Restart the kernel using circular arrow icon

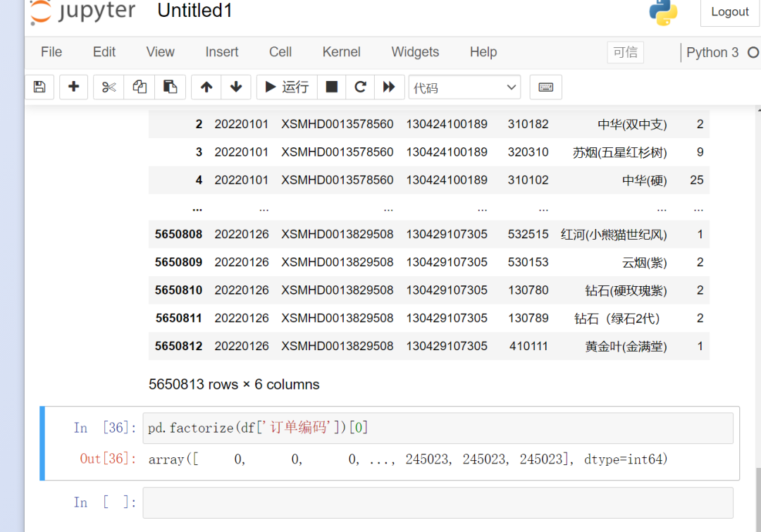pyautogui.click(x=360, y=87)
